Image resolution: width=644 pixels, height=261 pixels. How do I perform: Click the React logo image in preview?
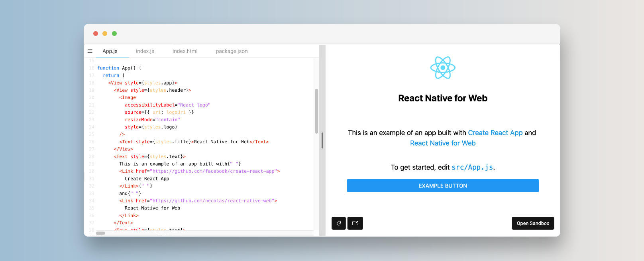coord(443,67)
